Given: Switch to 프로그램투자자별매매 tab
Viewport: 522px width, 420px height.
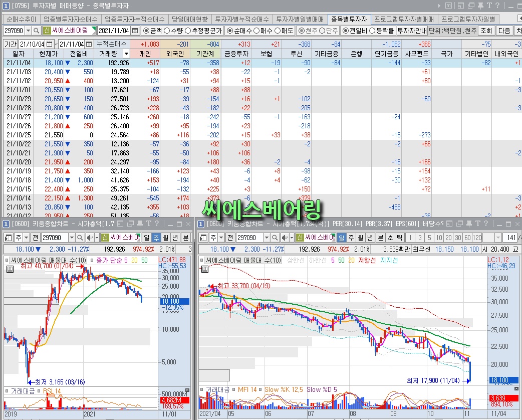Looking at the screenshot, I should tap(404, 19).
